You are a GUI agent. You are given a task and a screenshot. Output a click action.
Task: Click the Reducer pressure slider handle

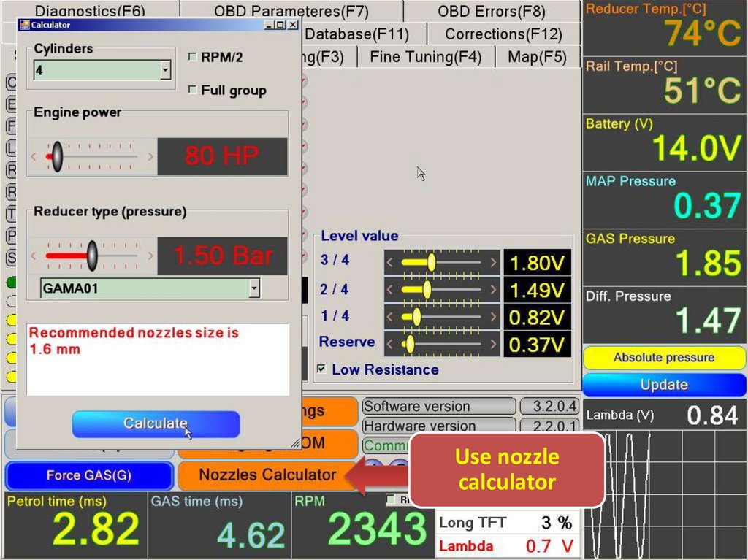pos(92,256)
